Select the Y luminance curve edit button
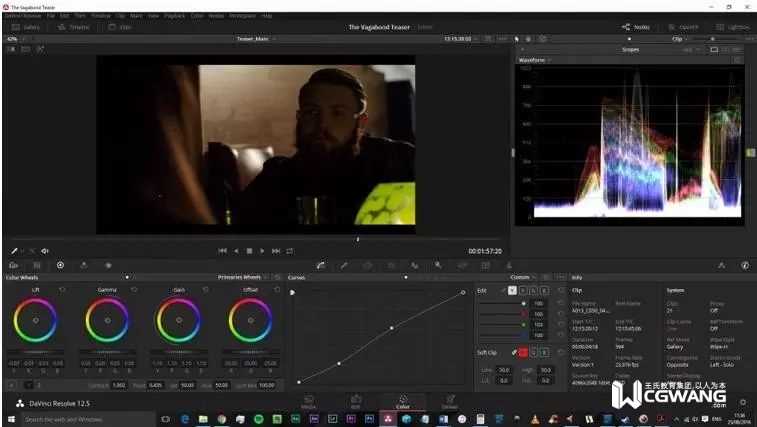 pos(512,290)
